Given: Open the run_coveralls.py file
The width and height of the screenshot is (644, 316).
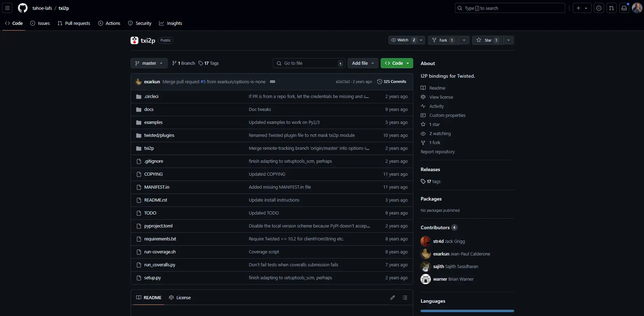Looking at the screenshot, I should pos(160,265).
